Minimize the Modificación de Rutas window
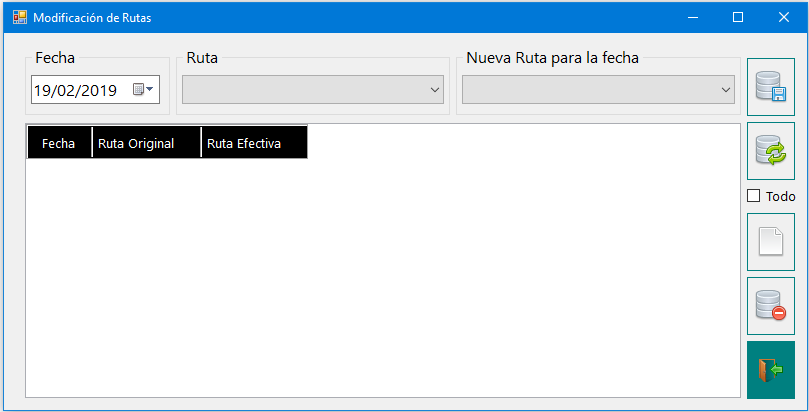The width and height of the screenshot is (809, 412). pos(693,18)
